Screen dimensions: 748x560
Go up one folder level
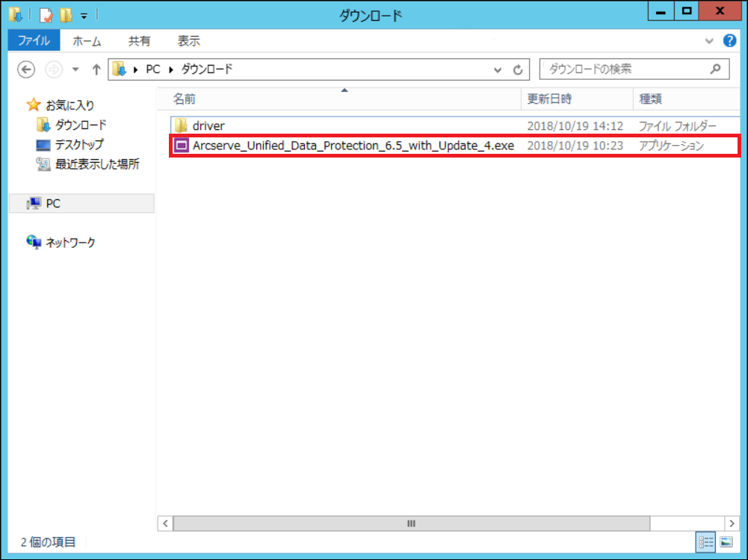[96, 69]
